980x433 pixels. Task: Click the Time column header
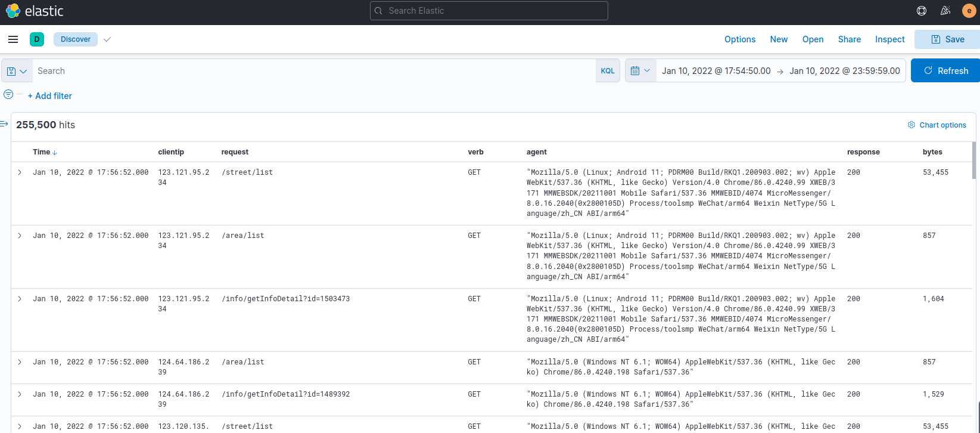41,152
